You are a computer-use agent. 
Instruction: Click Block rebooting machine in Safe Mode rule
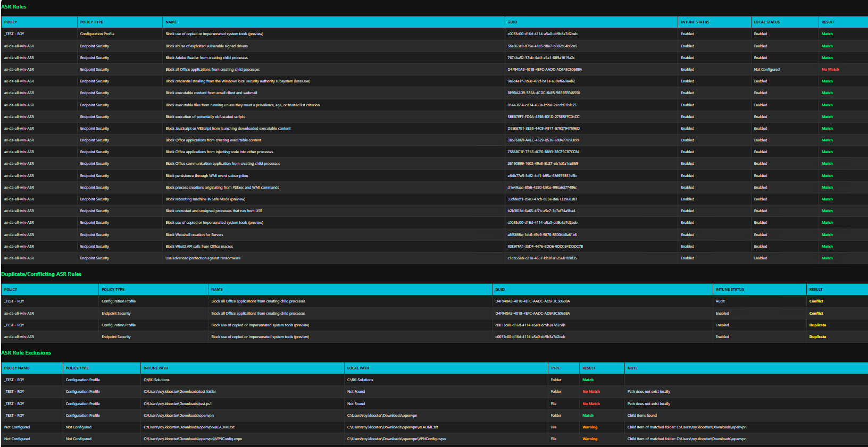(x=205, y=199)
